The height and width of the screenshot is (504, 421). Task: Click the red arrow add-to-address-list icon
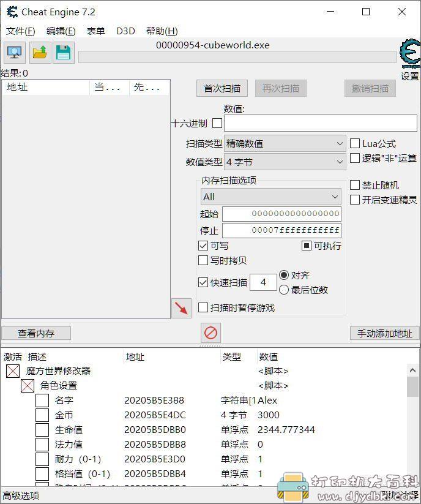coord(182,308)
